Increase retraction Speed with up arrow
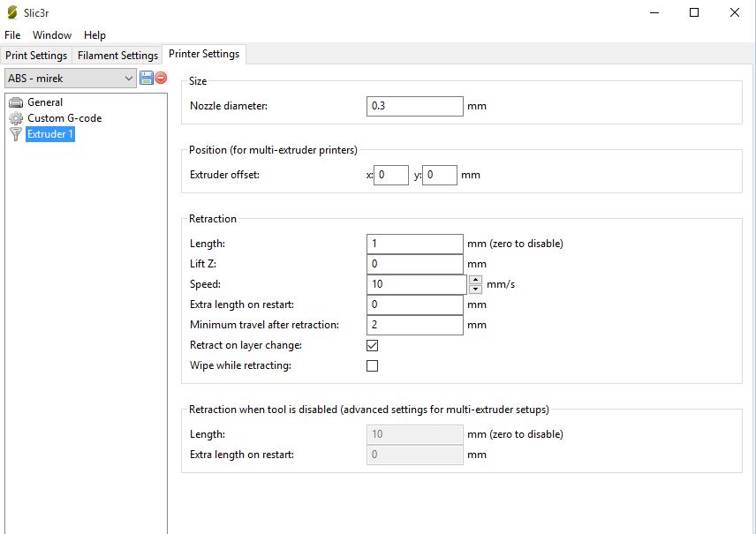The image size is (756, 534). click(475, 280)
